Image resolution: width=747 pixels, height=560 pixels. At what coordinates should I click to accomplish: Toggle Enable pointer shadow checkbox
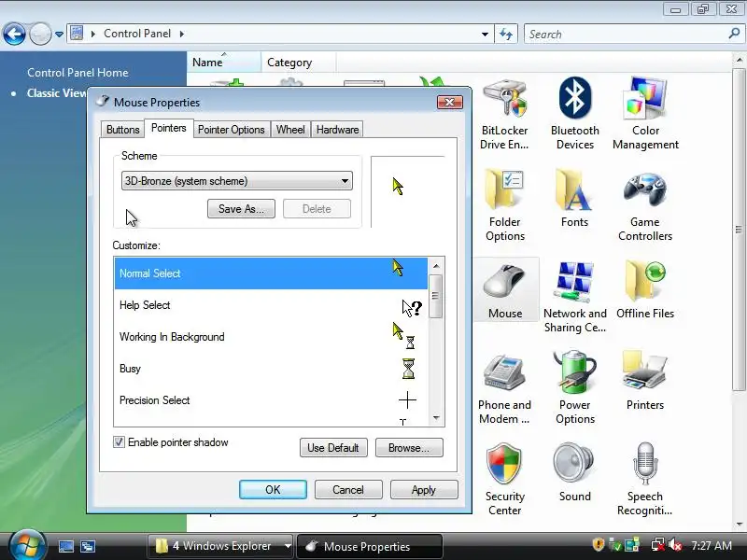pos(119,441)
